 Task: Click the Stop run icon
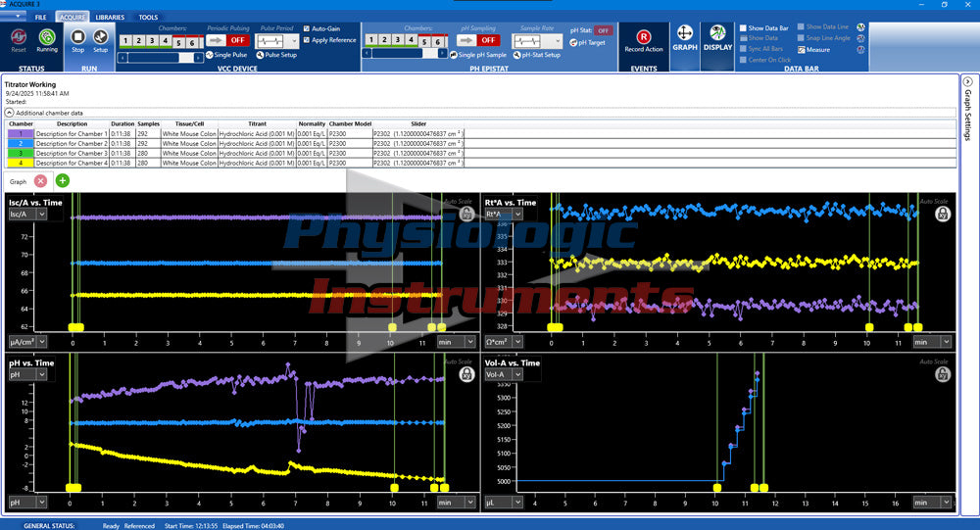coord(78,37)
